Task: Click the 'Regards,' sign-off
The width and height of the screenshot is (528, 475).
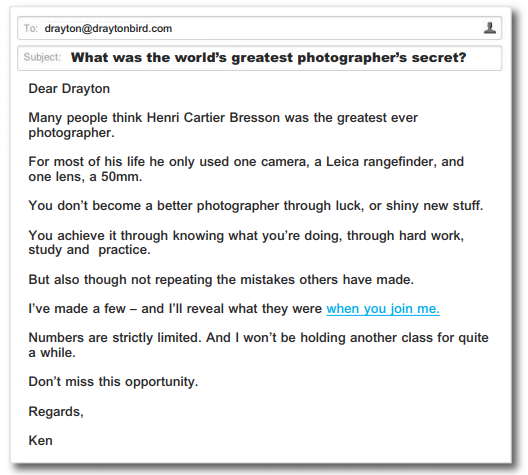Action: coord(56,412)
